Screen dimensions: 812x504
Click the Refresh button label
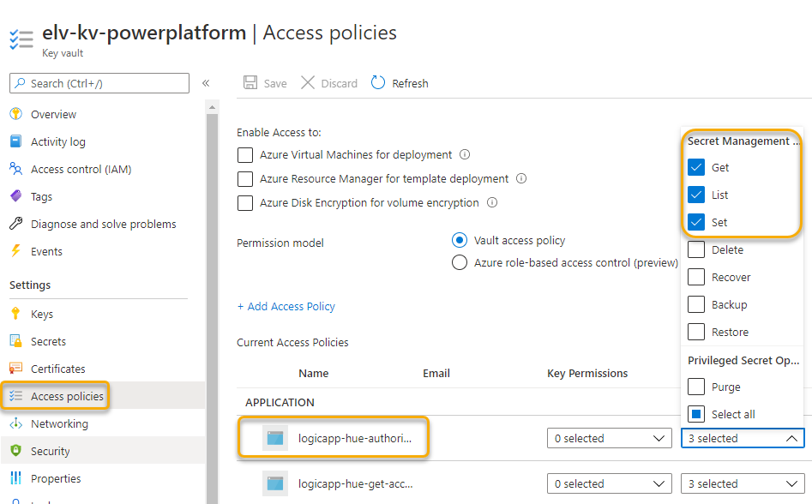(x=410, y=83)
